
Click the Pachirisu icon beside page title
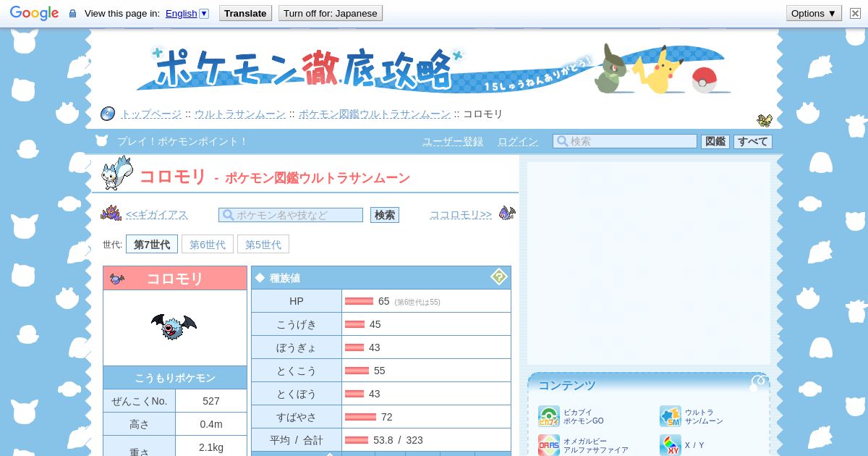[117, 174]
